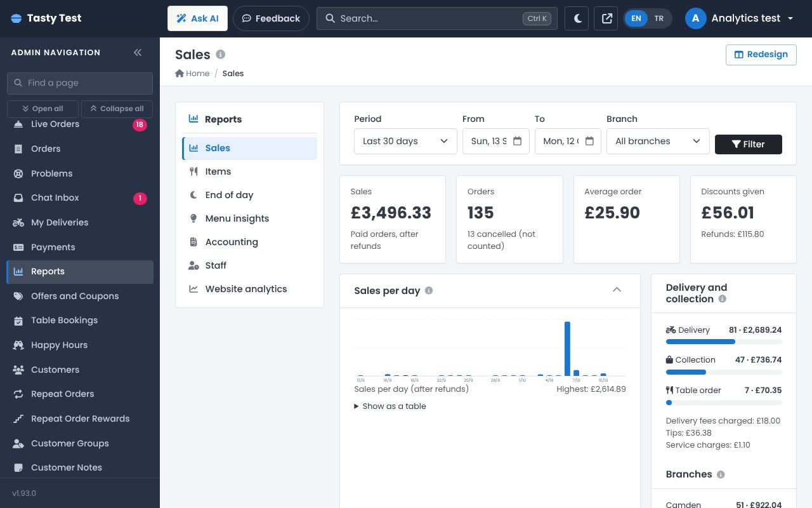Click Open all navigation sections
The height and width of the screenshot is (508, 812).
click(x=43, y=109)
